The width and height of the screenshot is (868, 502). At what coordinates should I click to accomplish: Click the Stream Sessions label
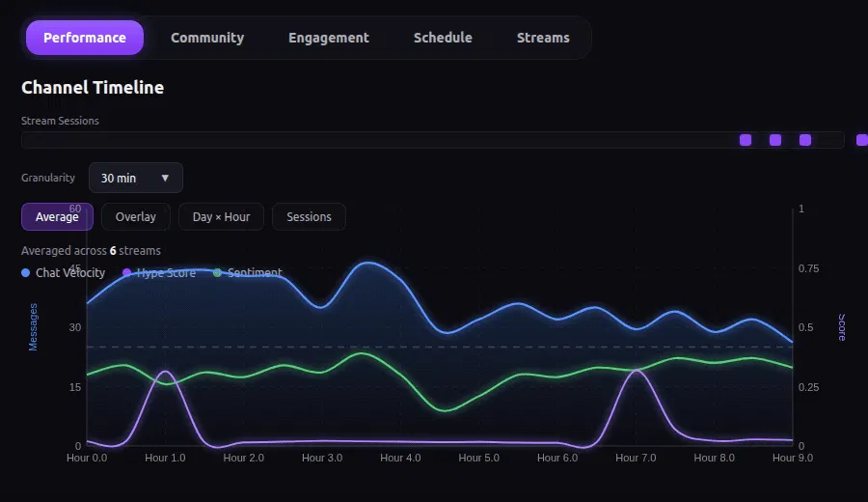pos(60,121)
